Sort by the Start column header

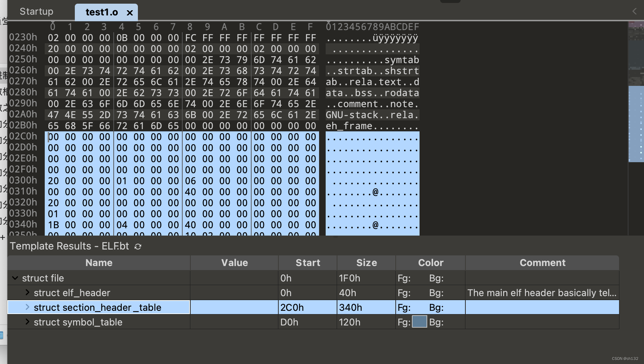308,263
